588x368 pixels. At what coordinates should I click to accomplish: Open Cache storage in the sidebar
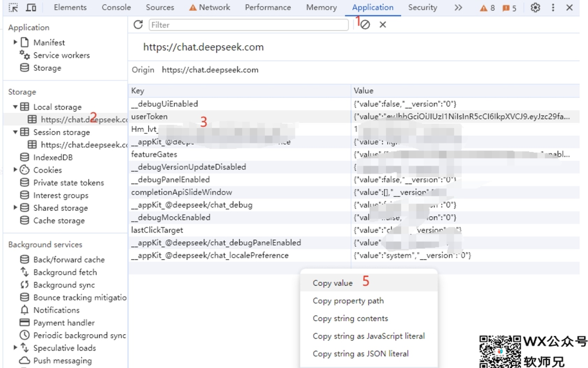point(59,220)
